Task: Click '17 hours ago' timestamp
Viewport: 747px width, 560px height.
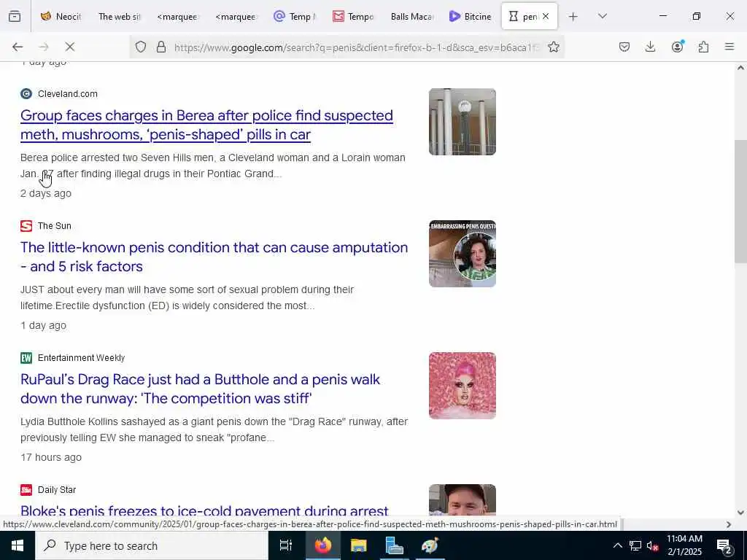Action: click(x=51, y=457)
